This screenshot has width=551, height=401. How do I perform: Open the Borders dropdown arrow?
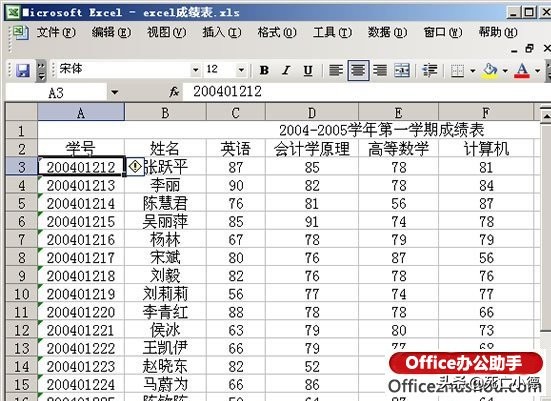[473, 71]
